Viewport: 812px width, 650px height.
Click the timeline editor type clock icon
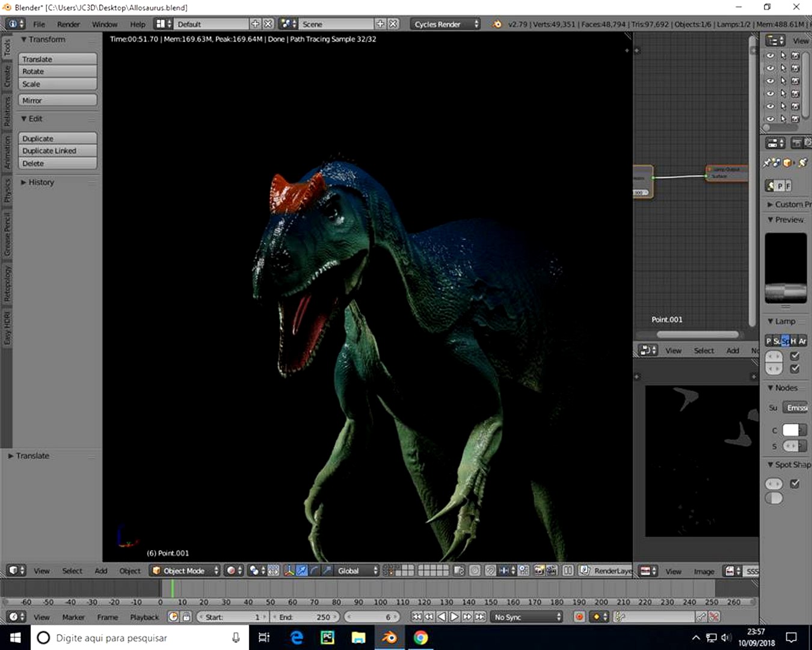point(16,616)
